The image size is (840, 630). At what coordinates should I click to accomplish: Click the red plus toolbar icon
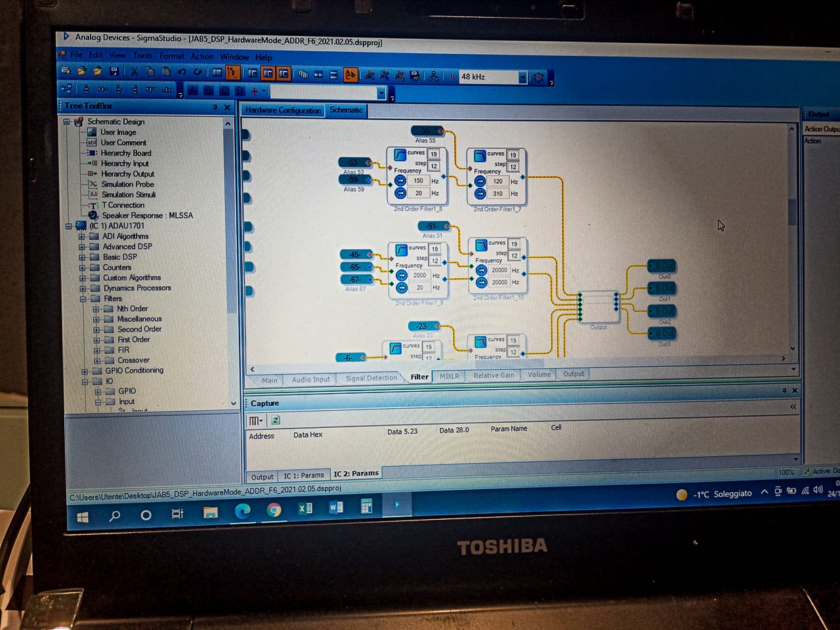[255, 91]
